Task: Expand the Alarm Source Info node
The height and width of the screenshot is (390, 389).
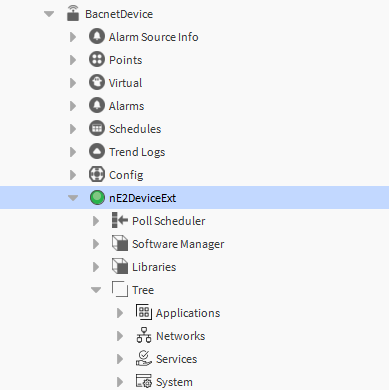Action: pyautogui.click(x=73, y=37)
